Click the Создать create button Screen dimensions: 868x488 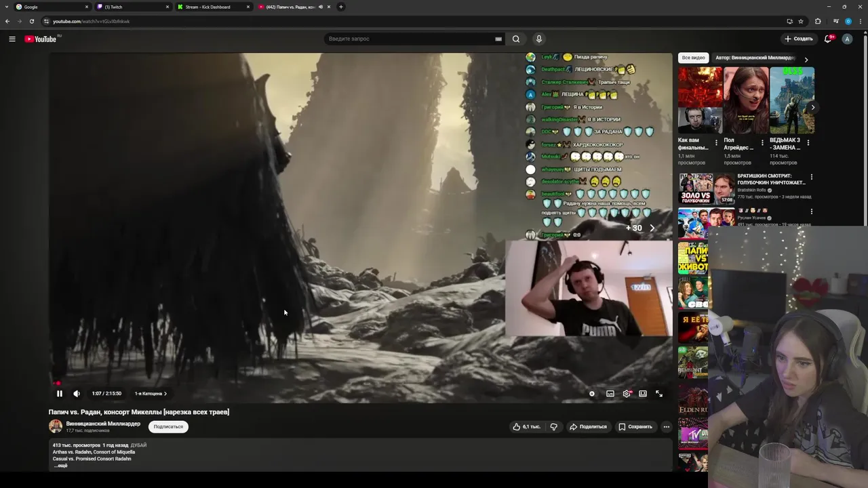point(798,39)
